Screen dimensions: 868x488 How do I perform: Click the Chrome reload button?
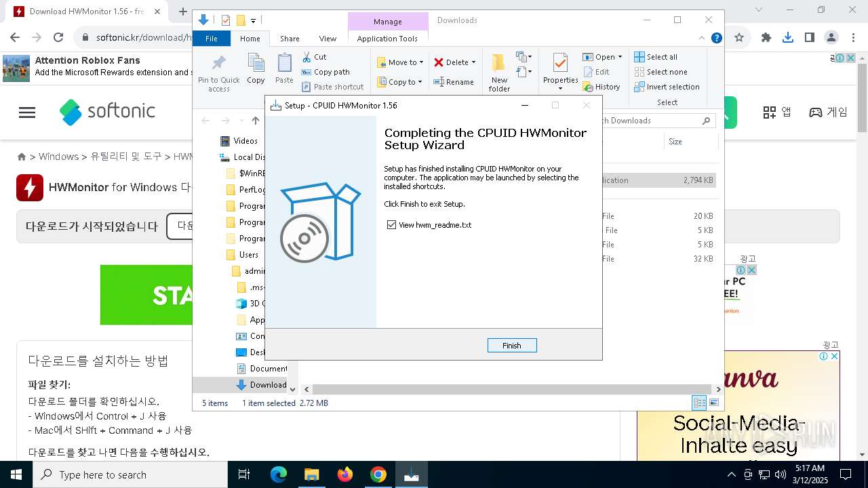click(x=58, y=38)
